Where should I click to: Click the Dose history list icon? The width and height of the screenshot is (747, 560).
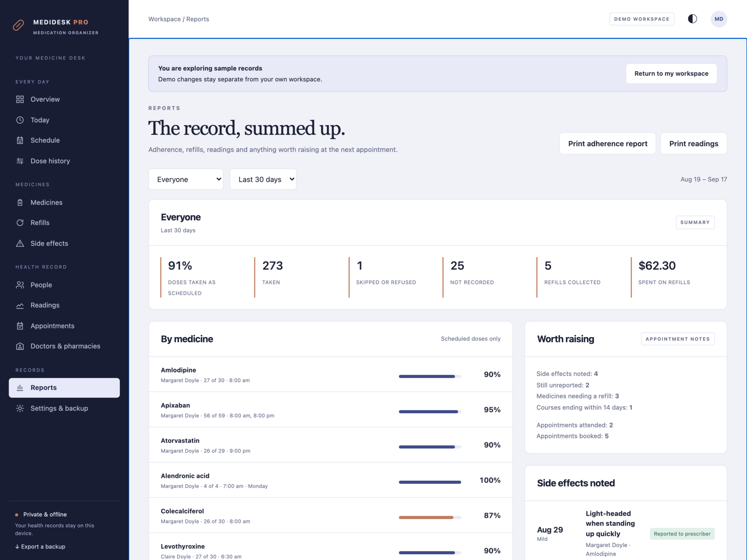tap(20, 161)
